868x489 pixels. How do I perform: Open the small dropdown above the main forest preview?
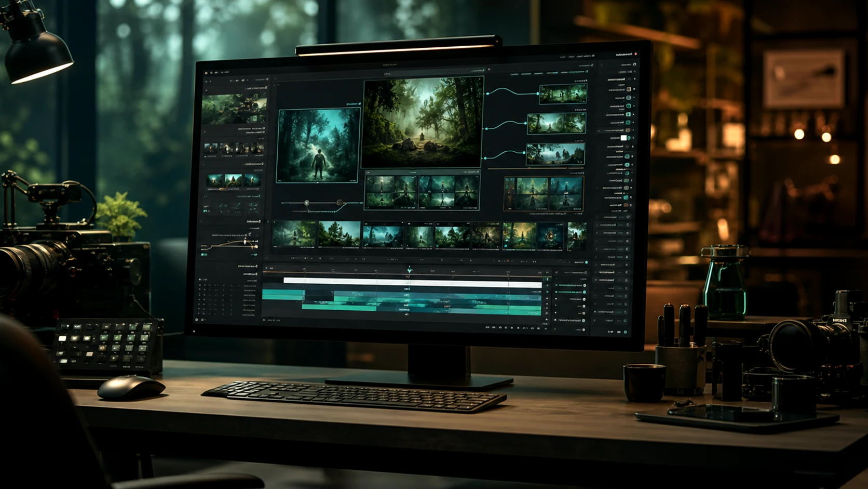click(387, 74)
